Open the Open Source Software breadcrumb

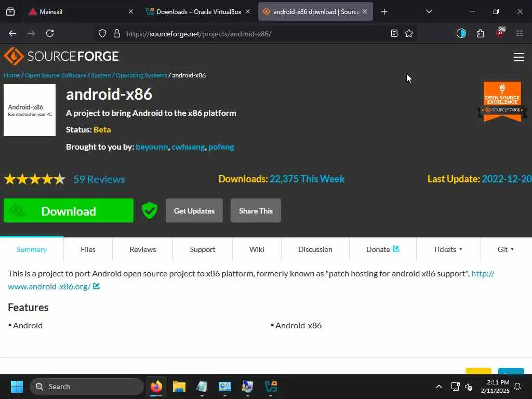pyautogui.click(x=55, y=75)
